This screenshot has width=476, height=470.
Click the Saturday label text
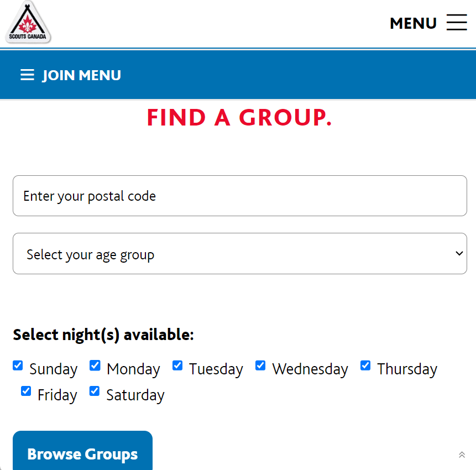click(135, 395)
